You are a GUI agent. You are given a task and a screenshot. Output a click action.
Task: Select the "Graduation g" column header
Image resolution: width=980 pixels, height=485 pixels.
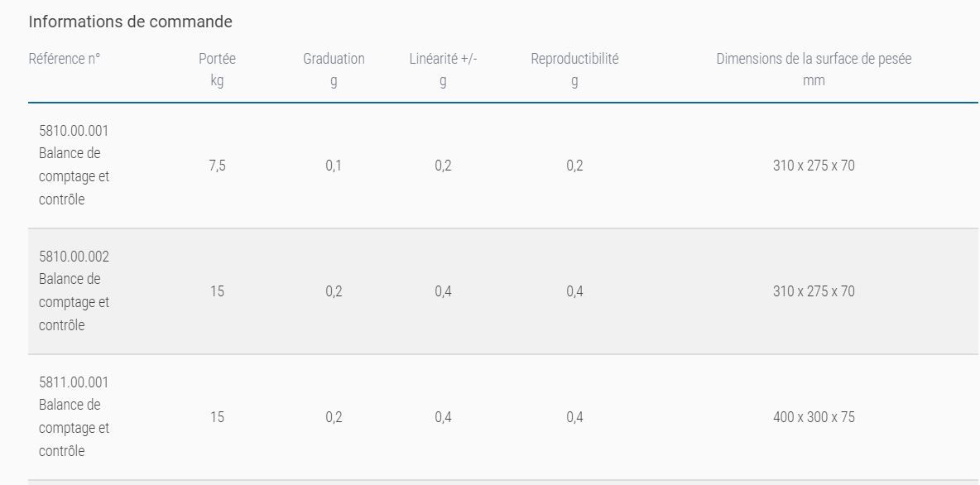(334, 70)
